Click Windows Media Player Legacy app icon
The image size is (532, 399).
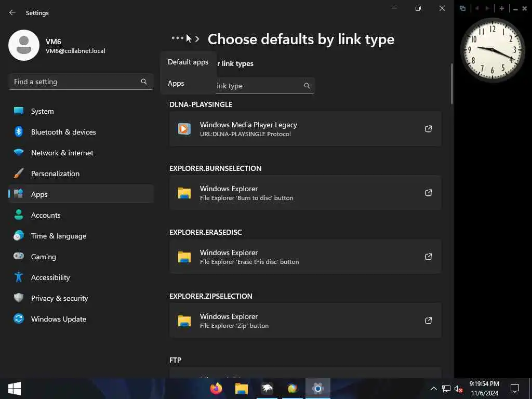pos(184,129)
